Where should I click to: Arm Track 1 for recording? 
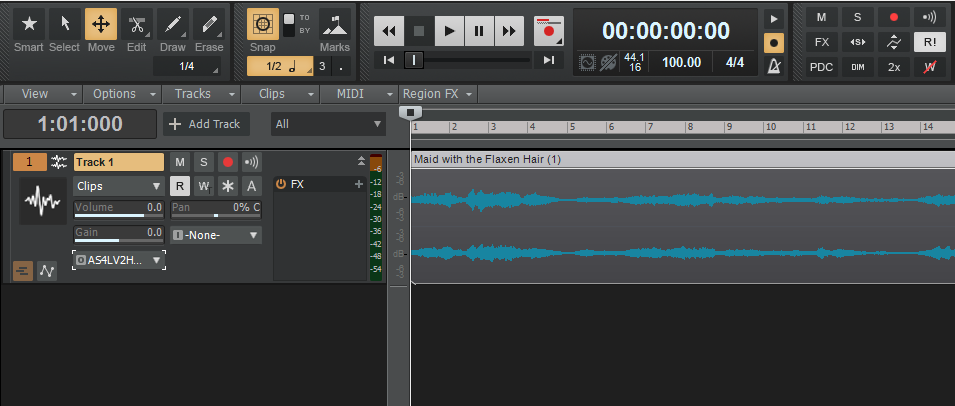[x=227, y=162]
